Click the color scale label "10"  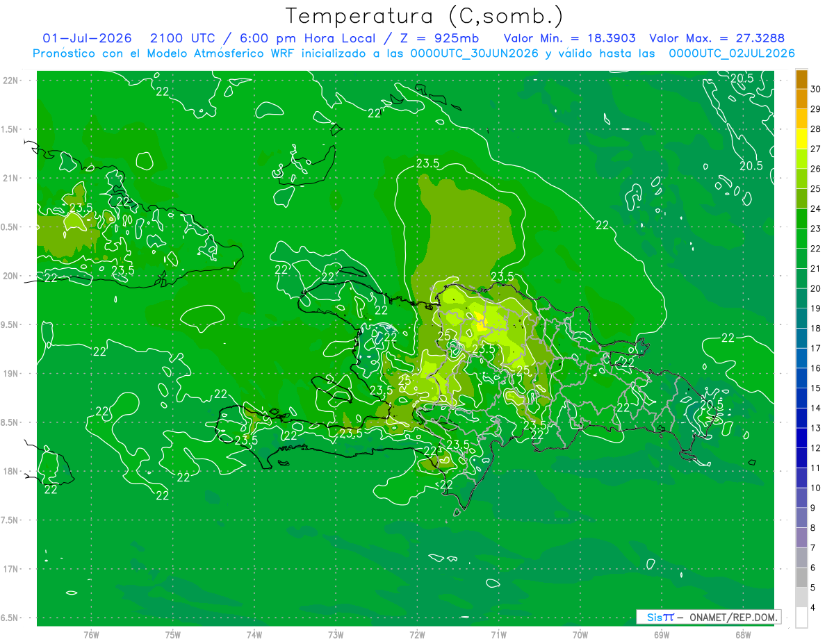coord(816,488)
